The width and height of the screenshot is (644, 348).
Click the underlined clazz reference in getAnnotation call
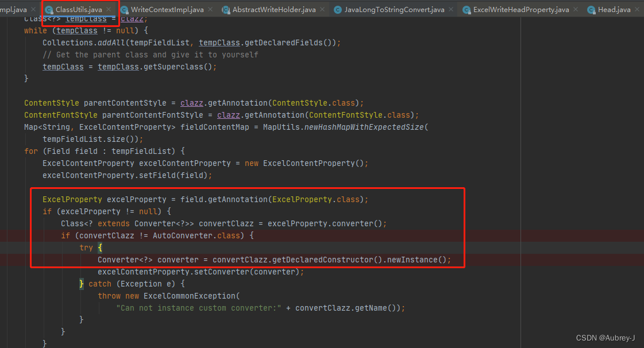click(x=192, y=102)
